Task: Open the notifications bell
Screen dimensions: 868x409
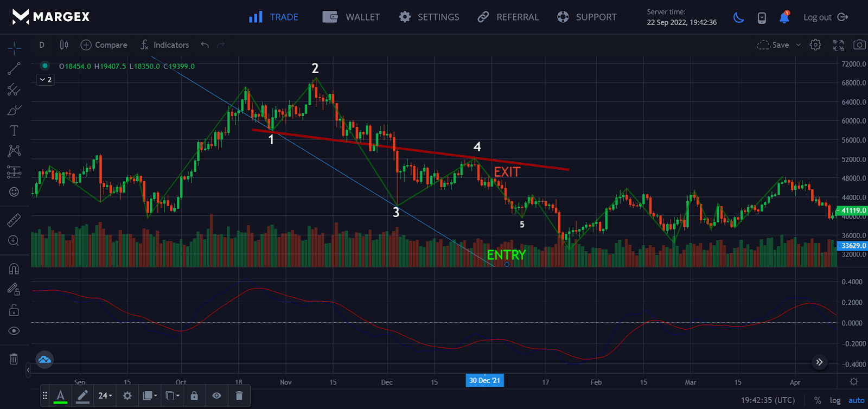Action: click(784, 17)
